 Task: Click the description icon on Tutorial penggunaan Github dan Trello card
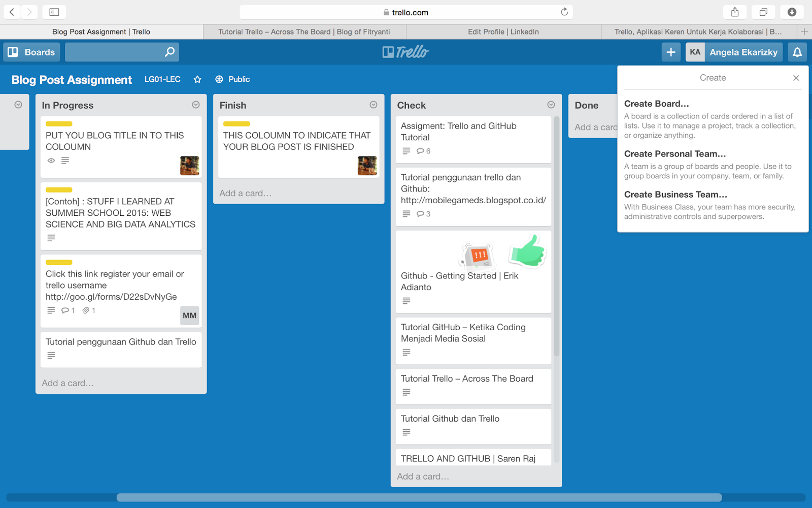pos(51,356)
